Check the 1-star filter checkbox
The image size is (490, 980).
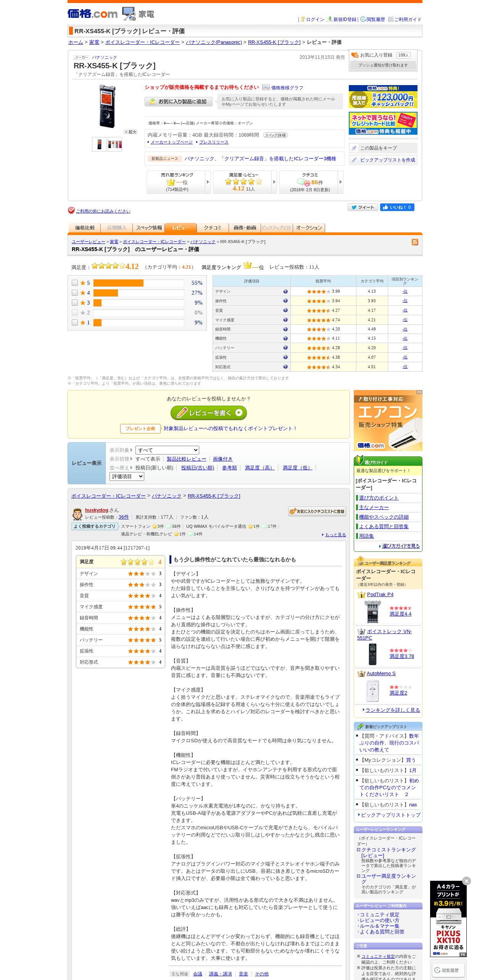point(75,322)
